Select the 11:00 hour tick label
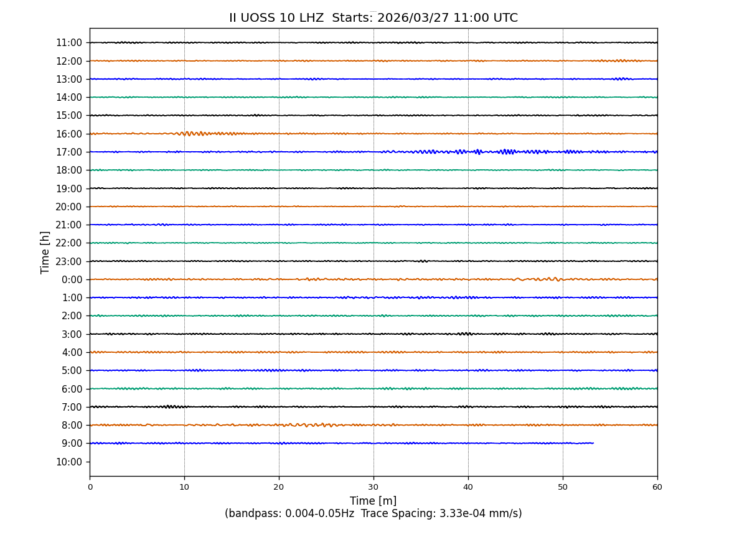Screen dimensions: 747x560 point(69,43)
